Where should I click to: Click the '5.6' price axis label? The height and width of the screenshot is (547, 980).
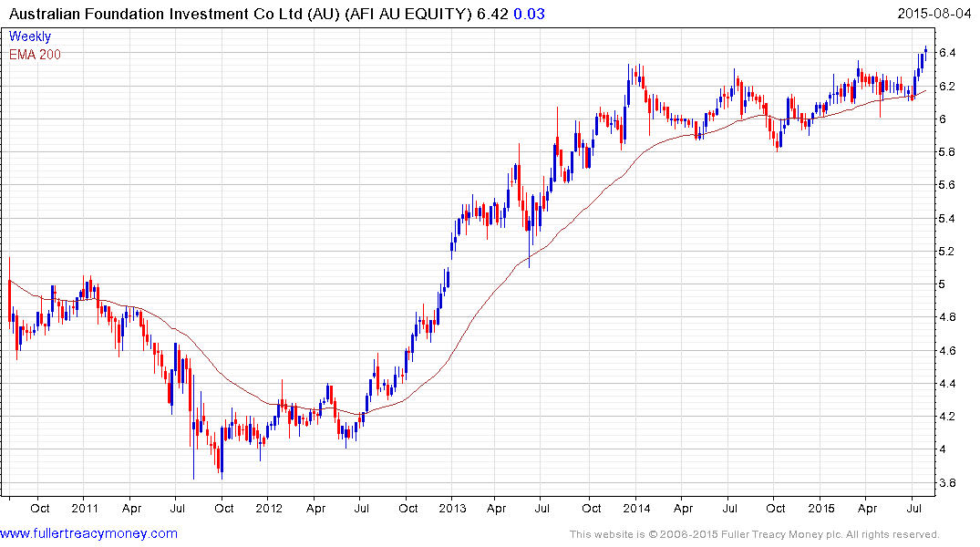coord(947,185)
